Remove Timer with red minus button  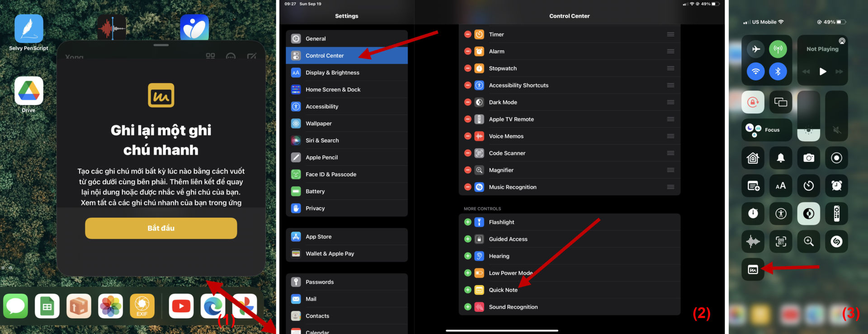(x=467, y=34)
